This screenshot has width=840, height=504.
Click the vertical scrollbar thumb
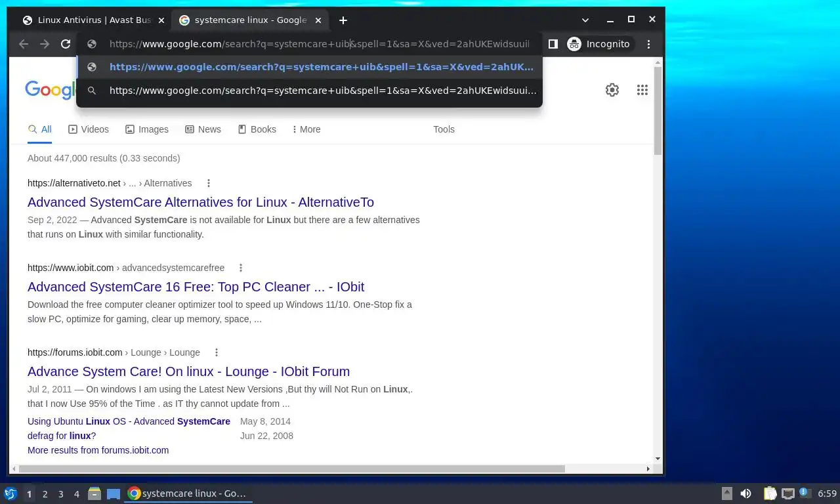(658, 110)
